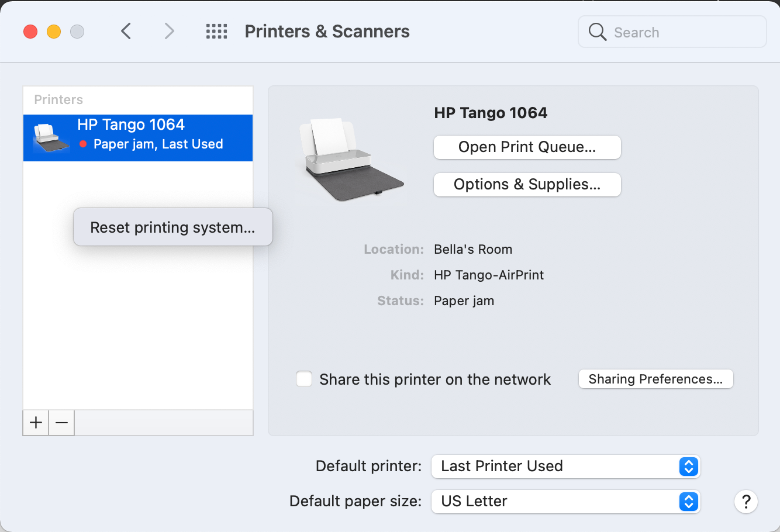
Task: Click the HP Tango-AirPrint kind text
Action: click(489, 275)
